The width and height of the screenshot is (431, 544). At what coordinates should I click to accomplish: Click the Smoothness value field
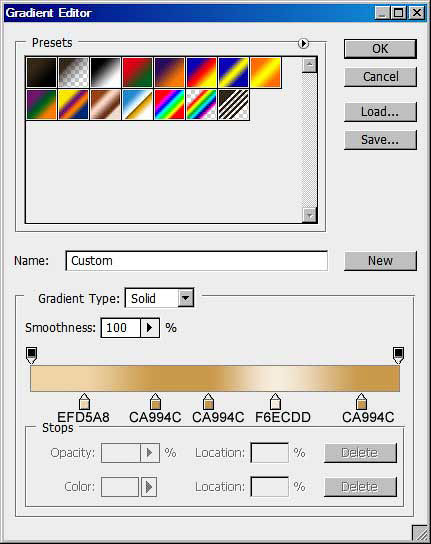pyautogui.click(x=121, y=328)
